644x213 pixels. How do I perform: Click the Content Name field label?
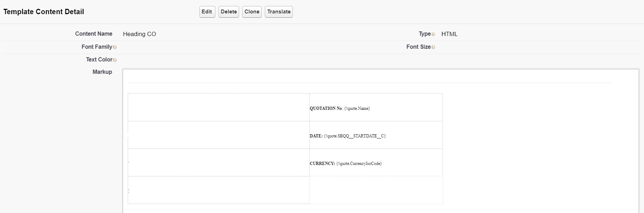pos(93,34)
